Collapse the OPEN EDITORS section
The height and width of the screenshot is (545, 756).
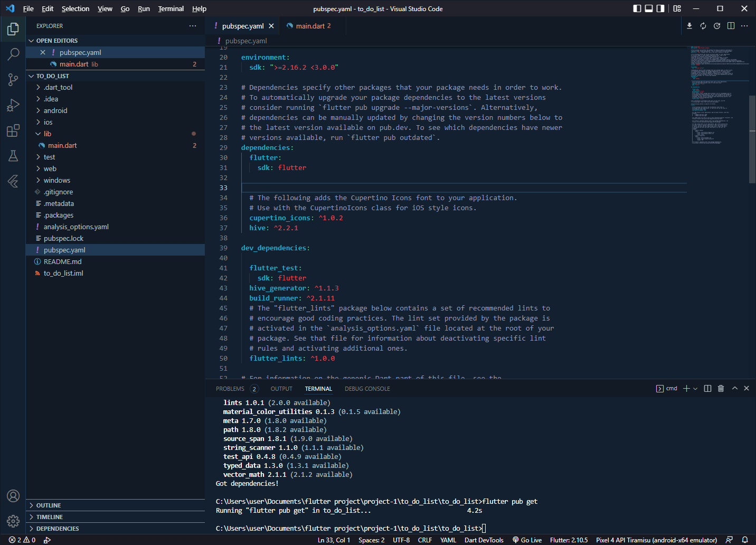[115, 41]
